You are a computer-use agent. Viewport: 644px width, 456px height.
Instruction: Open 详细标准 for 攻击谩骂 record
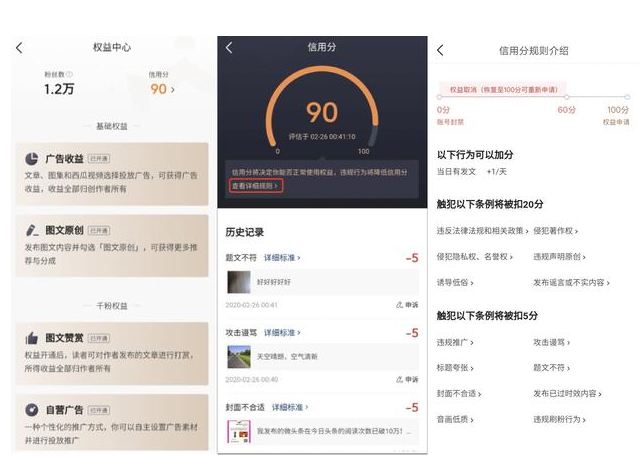coord(282,332)
